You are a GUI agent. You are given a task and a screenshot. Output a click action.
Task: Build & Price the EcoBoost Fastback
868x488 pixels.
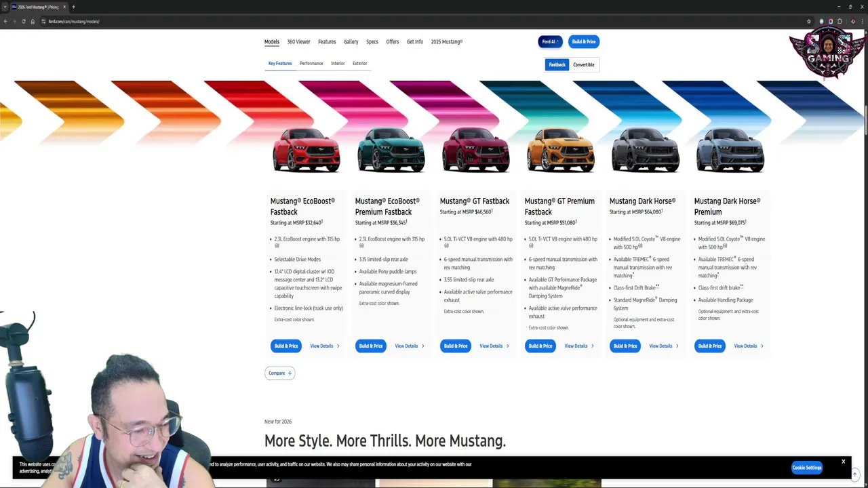click(x=286, y=346)
